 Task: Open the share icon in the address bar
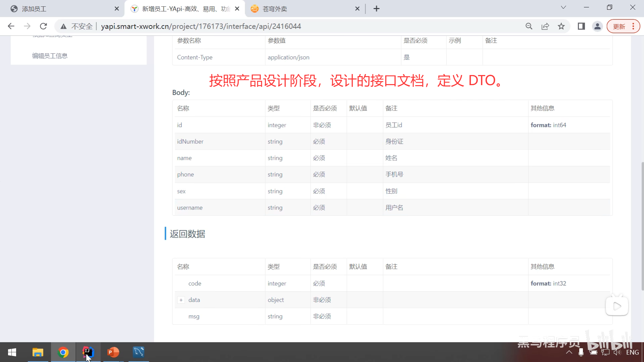[x=545, y=26]
